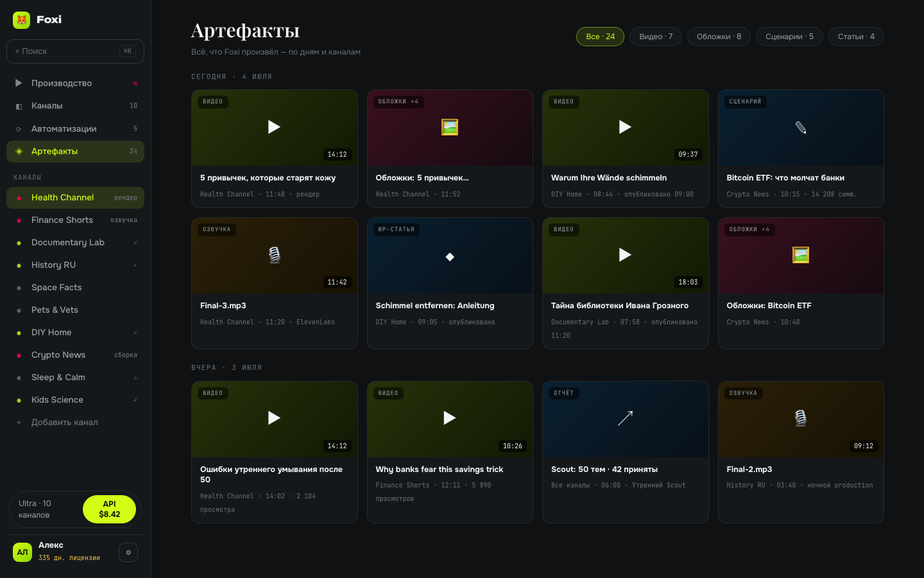
Task: Filter artifacts by Статьи · 4
Action: coord(856,37)
